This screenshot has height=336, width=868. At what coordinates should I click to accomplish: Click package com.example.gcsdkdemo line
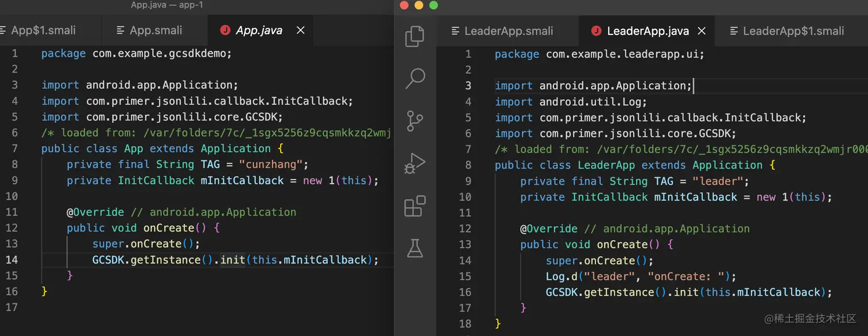(x=137, y=53)
